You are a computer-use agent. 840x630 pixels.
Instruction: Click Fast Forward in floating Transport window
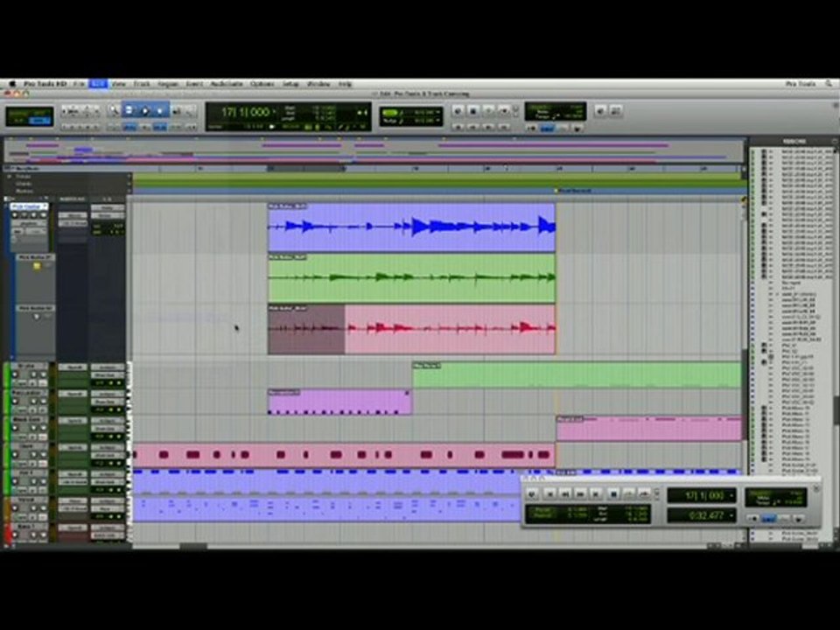(x=580, y=493)
